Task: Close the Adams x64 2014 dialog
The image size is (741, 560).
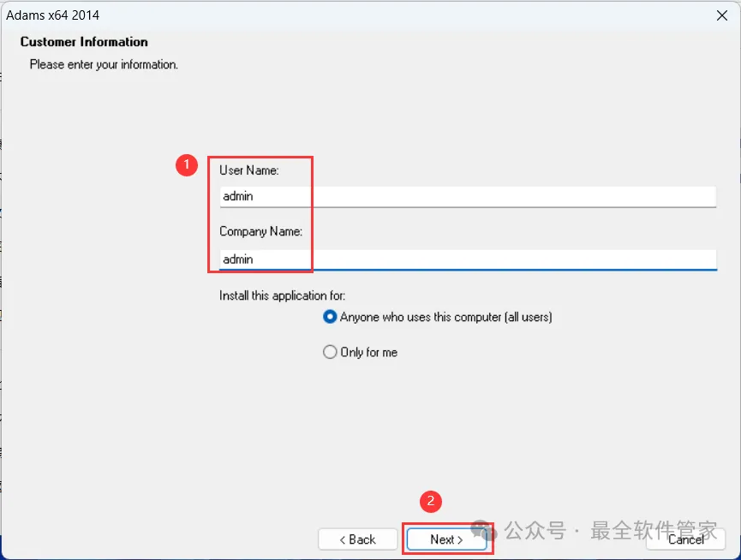Action: click(721, 15)
